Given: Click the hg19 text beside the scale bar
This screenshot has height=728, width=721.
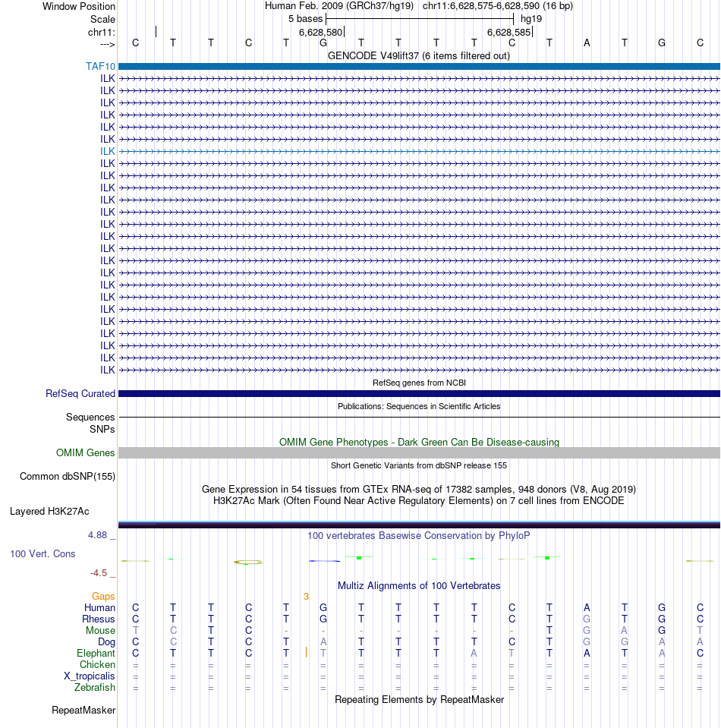Looking at the screenshot, I should 531,18.
